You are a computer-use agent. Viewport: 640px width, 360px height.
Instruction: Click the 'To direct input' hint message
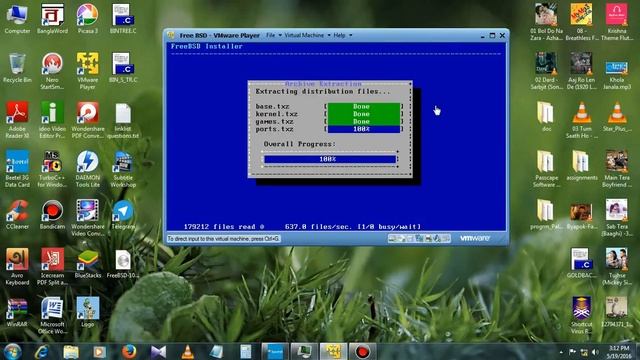pyautogui.click(x=223, y=238)
